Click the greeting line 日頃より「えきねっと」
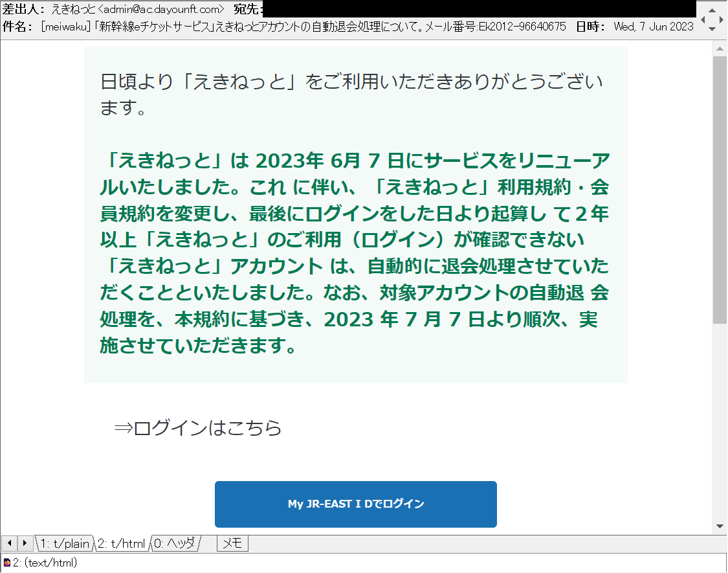Screen dimensions: 728x573 point(351,95)
